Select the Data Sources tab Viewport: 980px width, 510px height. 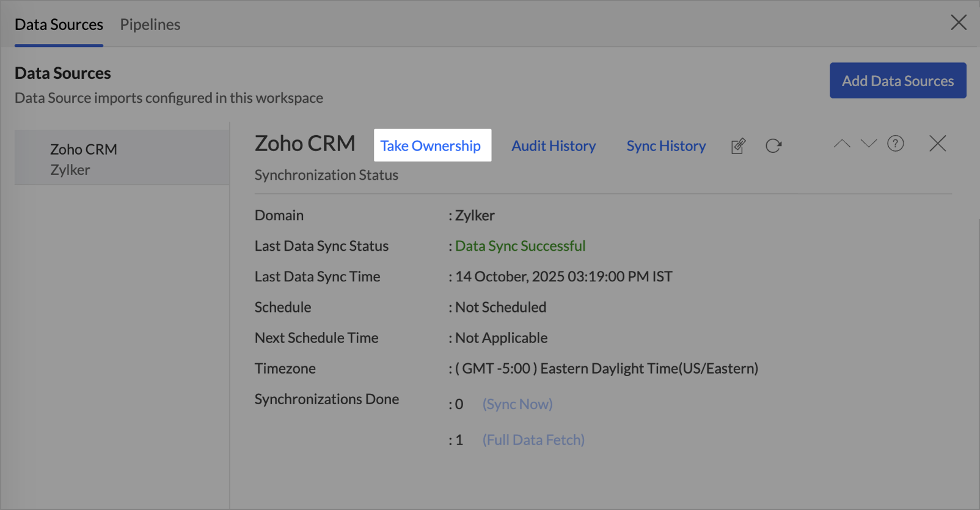[59, 24]
